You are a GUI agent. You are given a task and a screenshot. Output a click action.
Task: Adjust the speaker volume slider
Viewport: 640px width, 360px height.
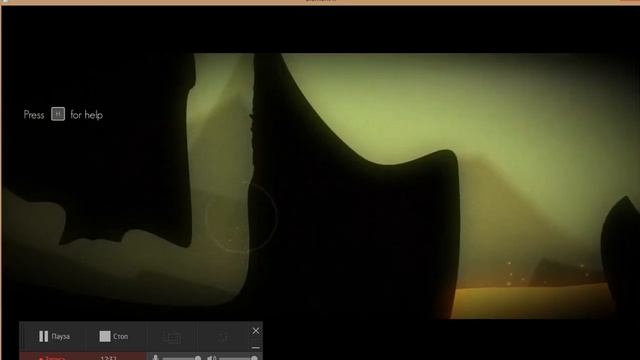click(239, 358)
